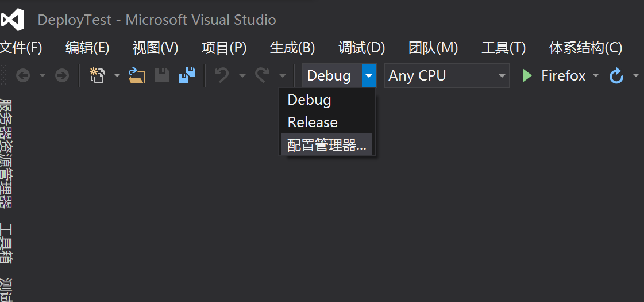Collapse the Debug configuration dropdown arrow
The image size is (644, 302).
click(x=369, y=75)
